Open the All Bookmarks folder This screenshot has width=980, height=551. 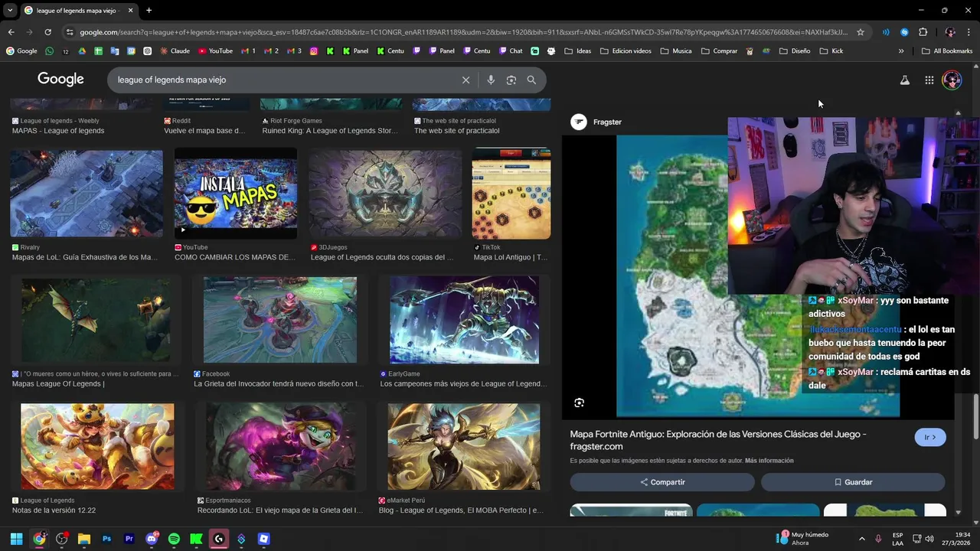pos(947,51)
